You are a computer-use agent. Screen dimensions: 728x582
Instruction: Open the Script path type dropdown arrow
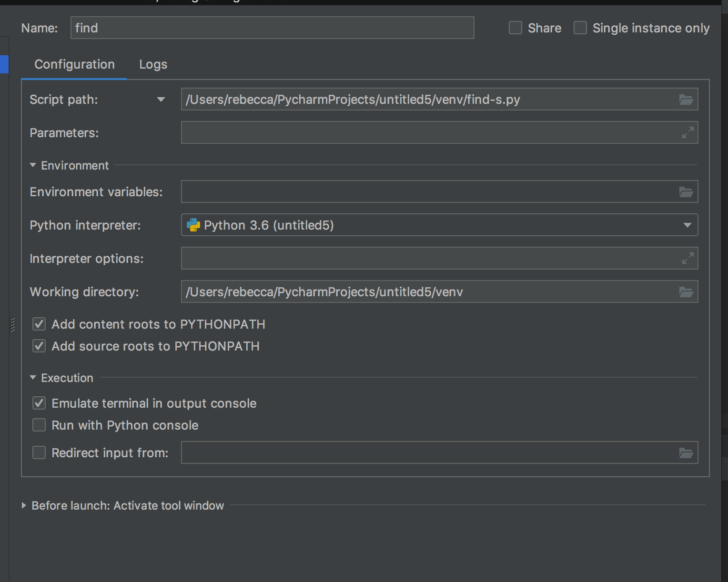(x=161, y=100)
